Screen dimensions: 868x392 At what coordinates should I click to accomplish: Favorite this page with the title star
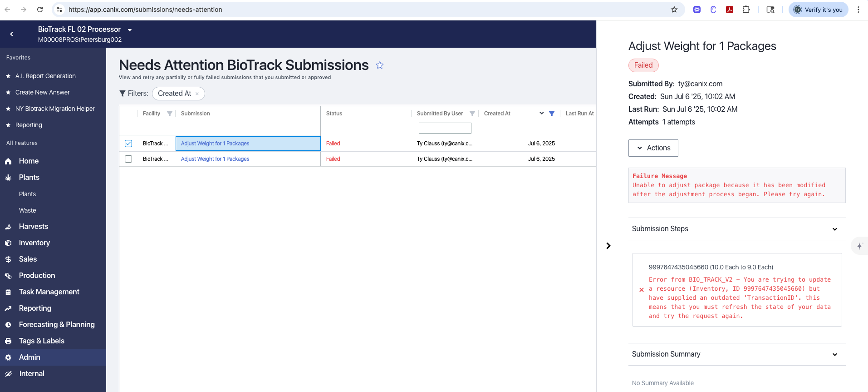tap(380, 65)
